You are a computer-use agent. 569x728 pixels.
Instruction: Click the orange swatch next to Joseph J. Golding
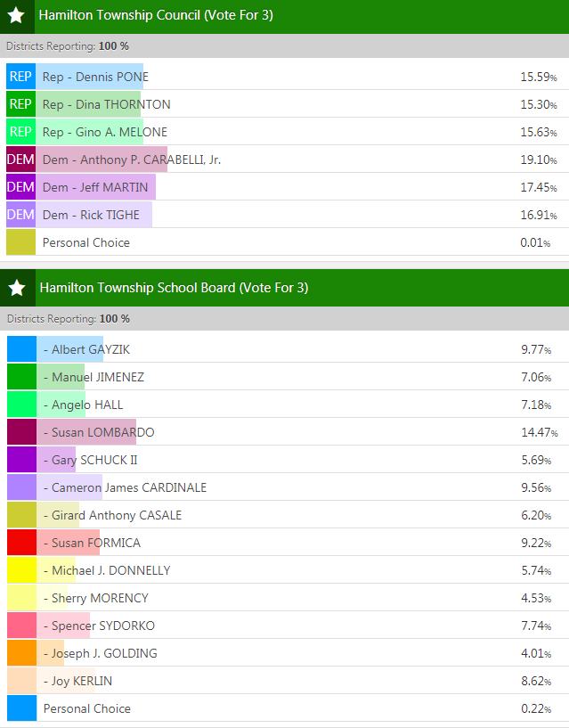(20, 653)
